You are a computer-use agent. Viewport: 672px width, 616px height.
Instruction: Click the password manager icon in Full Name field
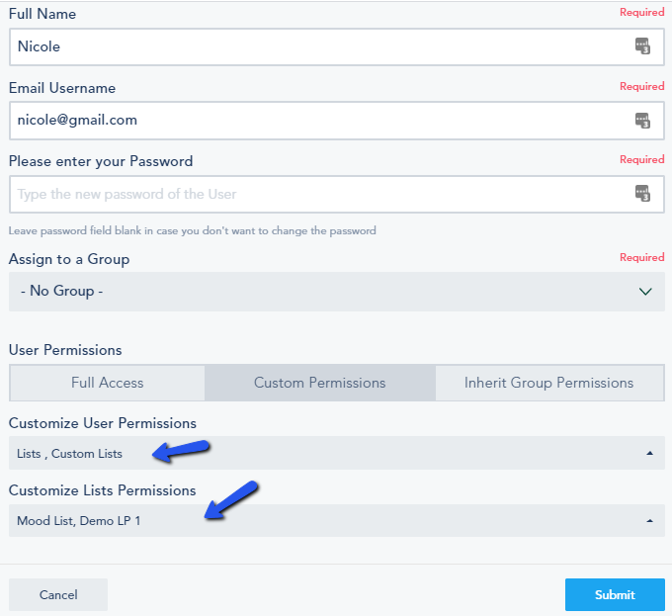(642, 46)
